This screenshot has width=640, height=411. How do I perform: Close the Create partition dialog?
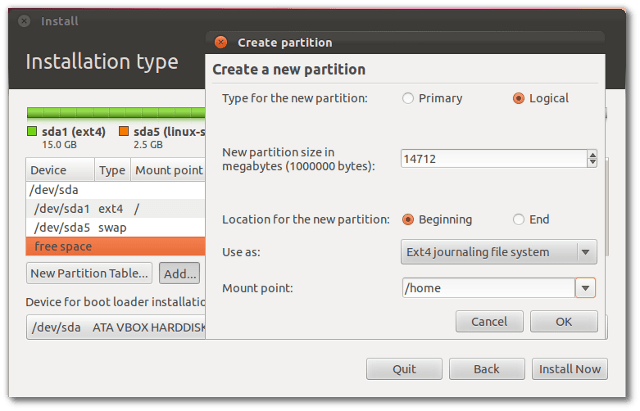coord(221,42)
